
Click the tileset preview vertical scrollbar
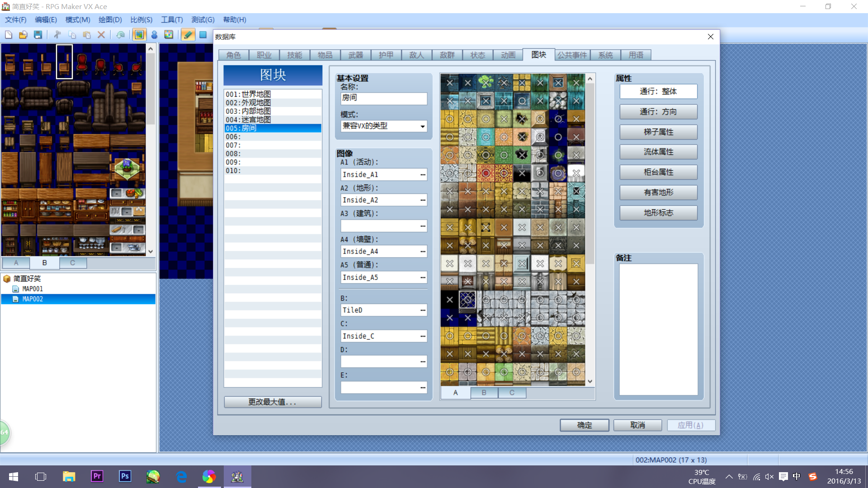click(590, 230)
